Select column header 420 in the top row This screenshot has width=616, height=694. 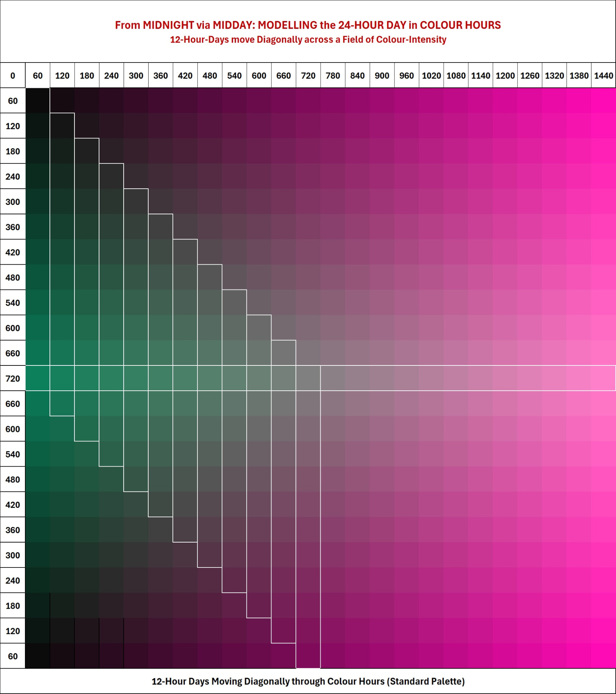pos(185,76)
